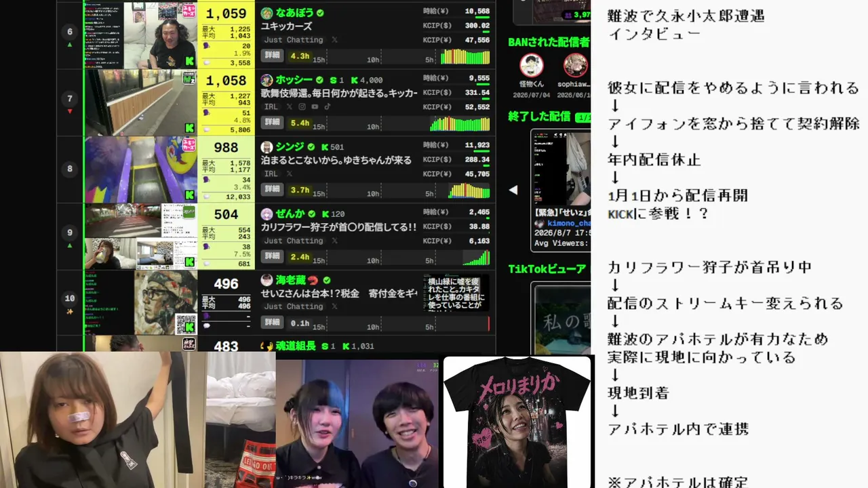868x488 pixels.
Task: Select title 泊まるとこないから。ゆきちゃんが来る
Action: click(336, 160)
